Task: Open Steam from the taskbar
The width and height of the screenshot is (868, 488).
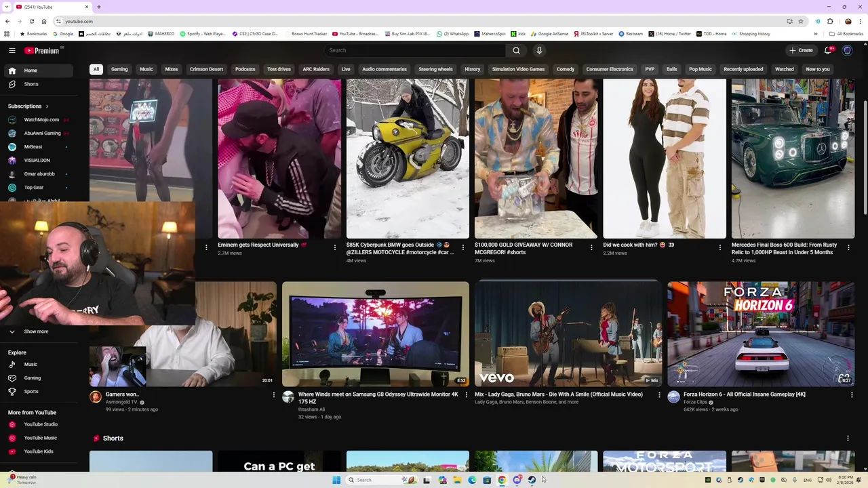Action: [x=532, y=480]
